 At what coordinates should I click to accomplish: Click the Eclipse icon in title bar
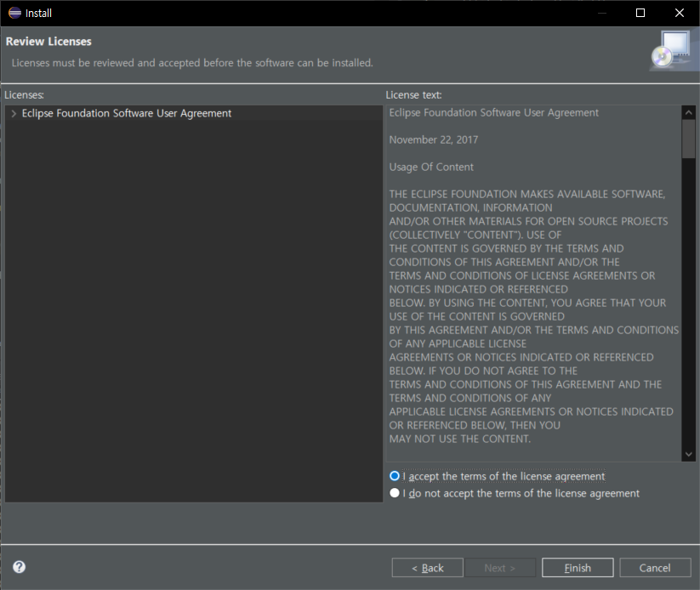tap(14, 13)
